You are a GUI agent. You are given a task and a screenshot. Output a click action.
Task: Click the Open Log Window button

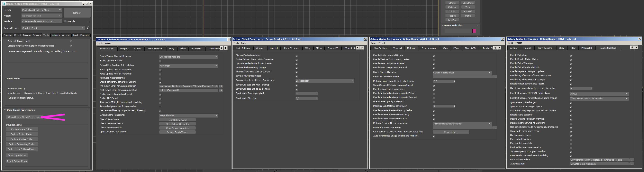[x=17, y=155]
